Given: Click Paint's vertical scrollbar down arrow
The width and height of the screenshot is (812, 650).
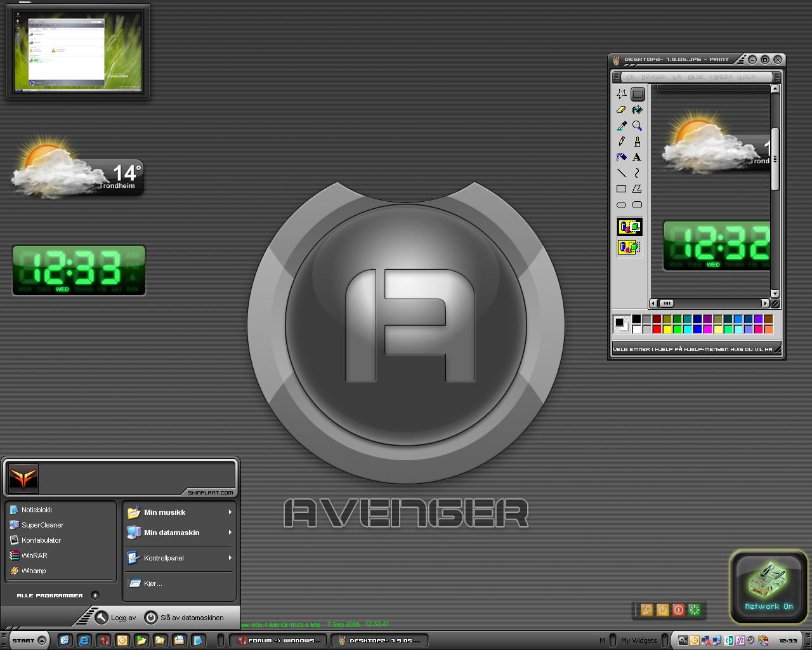Looking at the screenshot, I should 775,293.
